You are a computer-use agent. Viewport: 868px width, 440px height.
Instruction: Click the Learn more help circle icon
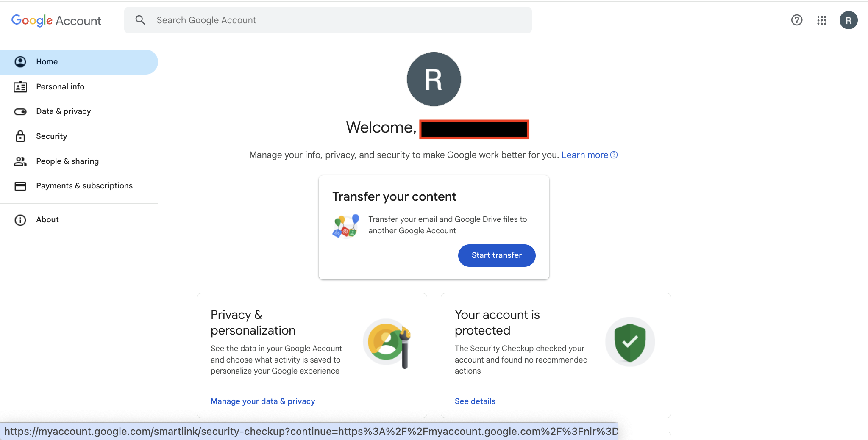pyautogui.click(x=614, y=155)
